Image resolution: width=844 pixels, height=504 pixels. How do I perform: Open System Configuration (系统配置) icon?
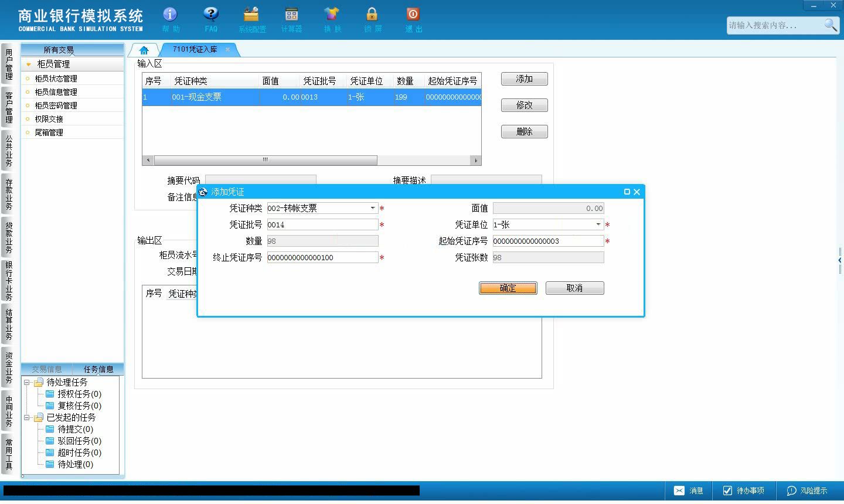pyautogui.click(x=251, y=19)
